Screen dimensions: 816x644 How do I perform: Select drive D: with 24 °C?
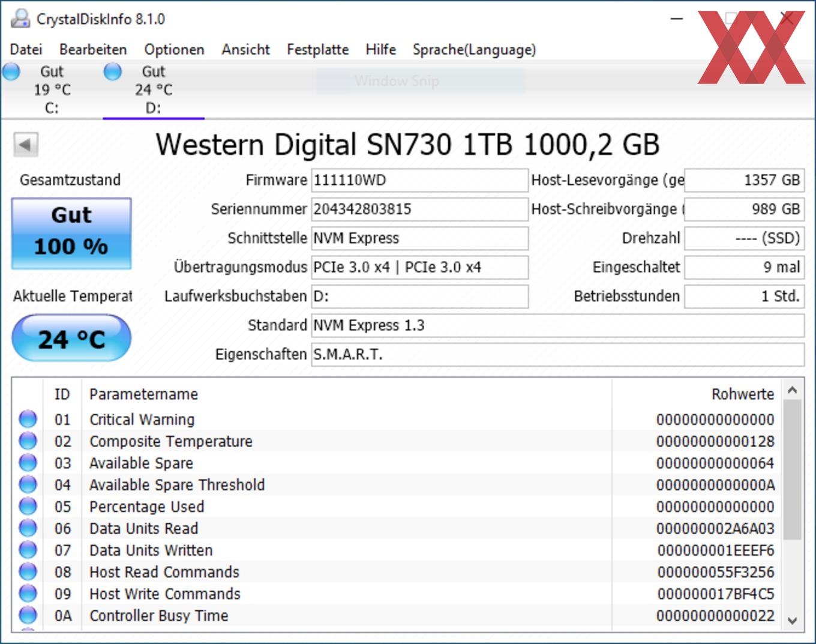154,89
